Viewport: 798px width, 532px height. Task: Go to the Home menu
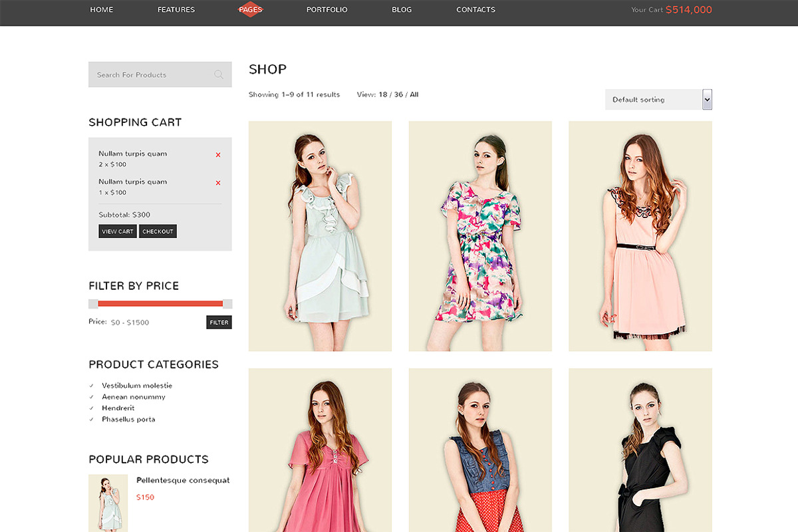(x=102, y=10)
